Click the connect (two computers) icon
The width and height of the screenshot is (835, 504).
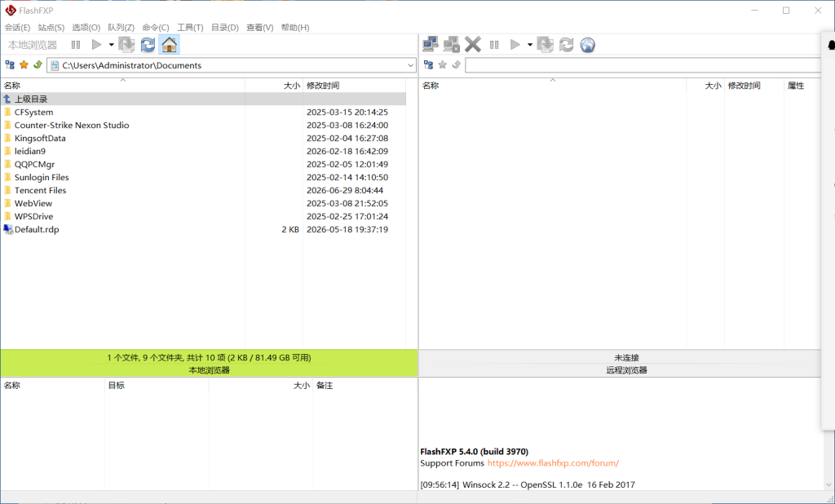(431, 45)
